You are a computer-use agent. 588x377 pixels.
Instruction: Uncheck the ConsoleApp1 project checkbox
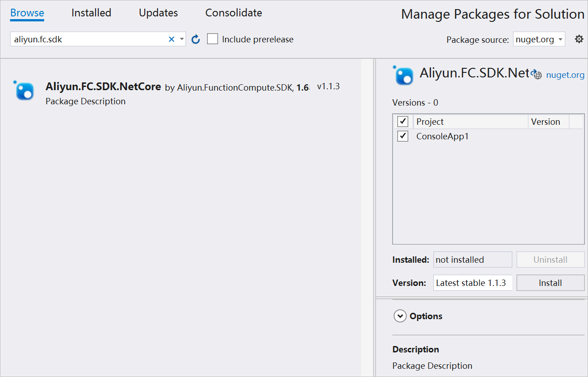(402, 136)
